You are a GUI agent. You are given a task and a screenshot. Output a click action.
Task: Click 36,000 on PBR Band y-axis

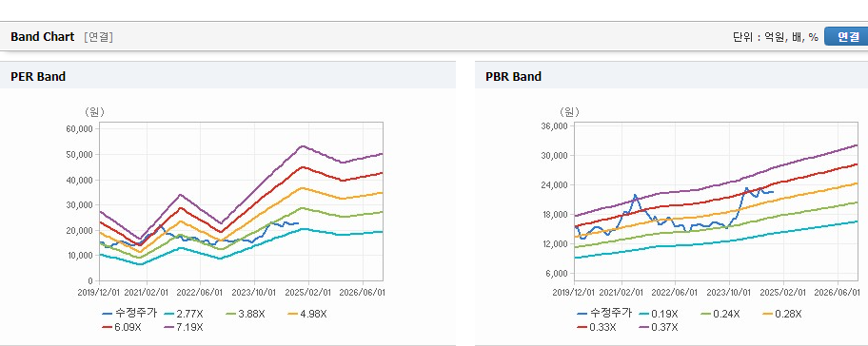[x=554, y=126]
